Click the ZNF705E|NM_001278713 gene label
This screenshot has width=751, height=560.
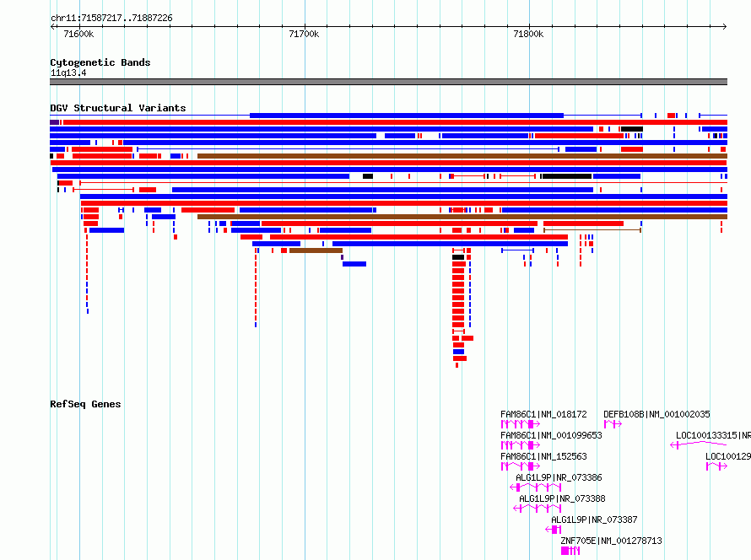(612, 541)
